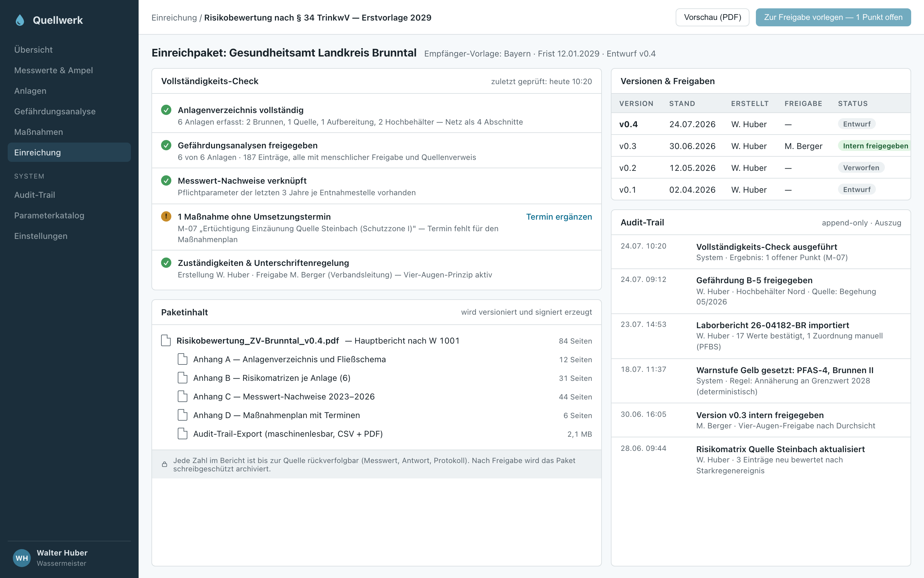Open the sidebar Audit-Trail page
Image resolution: width=924 pixels, height=578 pixels.
tap(69, 195)
